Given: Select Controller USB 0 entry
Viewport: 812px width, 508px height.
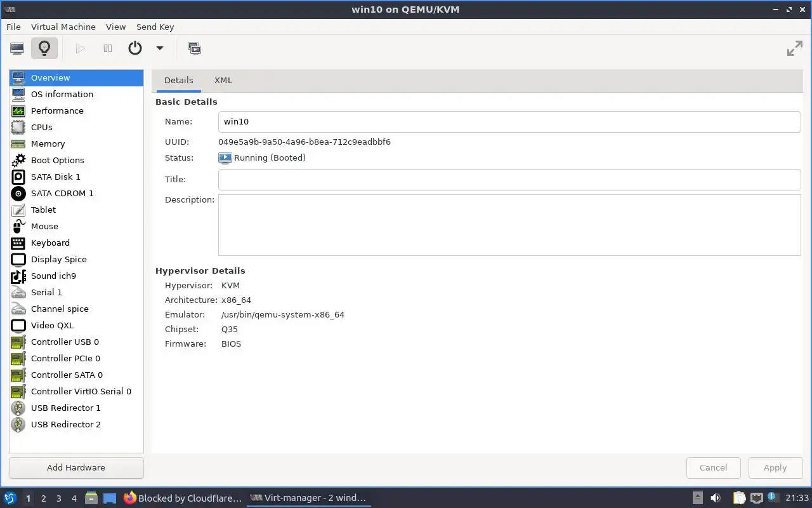Looking at the screenshot, I should point(76,342).
